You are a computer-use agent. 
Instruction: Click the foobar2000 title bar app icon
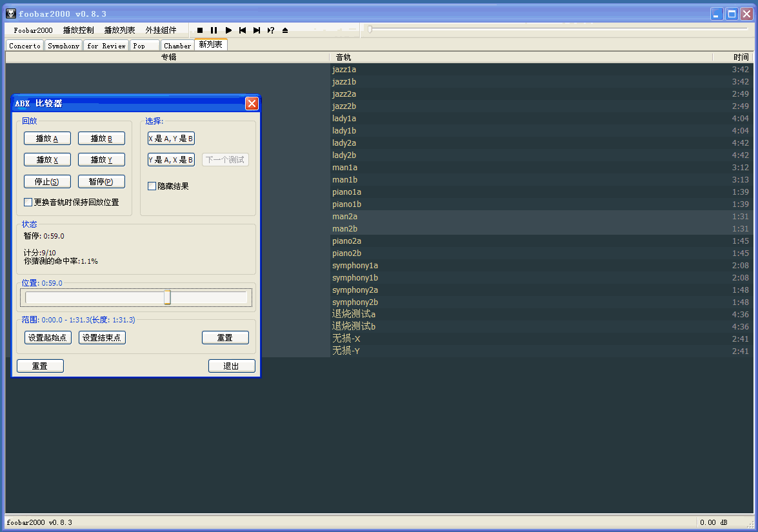tap(11, 14)
